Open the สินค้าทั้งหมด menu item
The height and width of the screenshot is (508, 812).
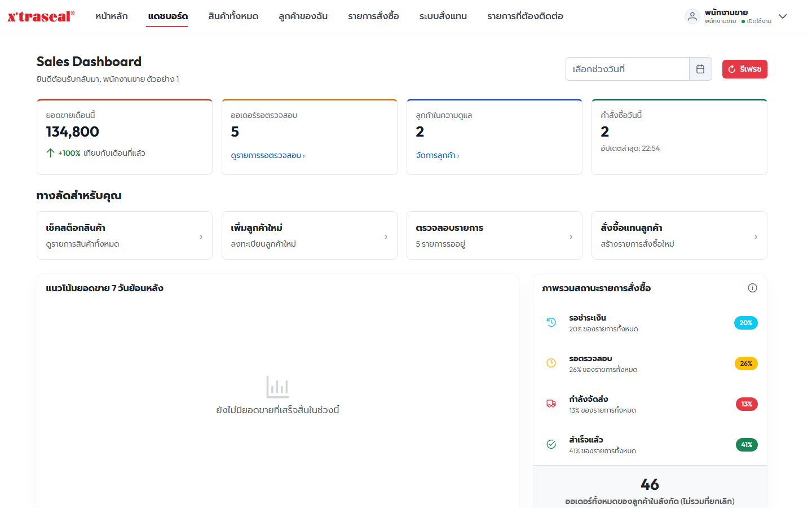[233, 16]
